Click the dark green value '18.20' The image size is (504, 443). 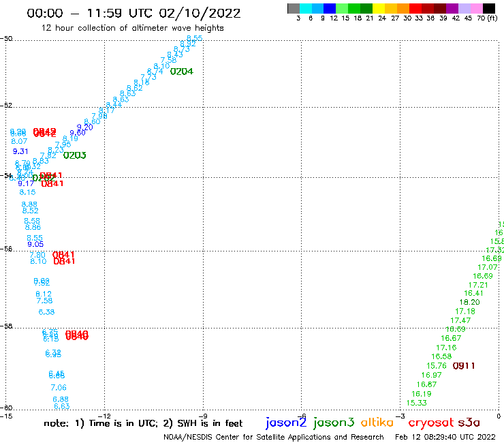pyautogui.click(x=470, y=302)
